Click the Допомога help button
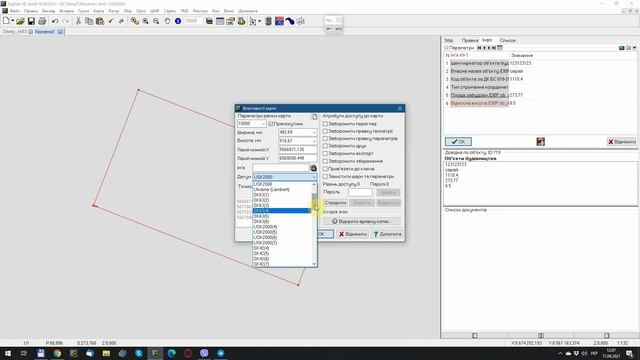640x360 pixels. (x=387, y=234)
